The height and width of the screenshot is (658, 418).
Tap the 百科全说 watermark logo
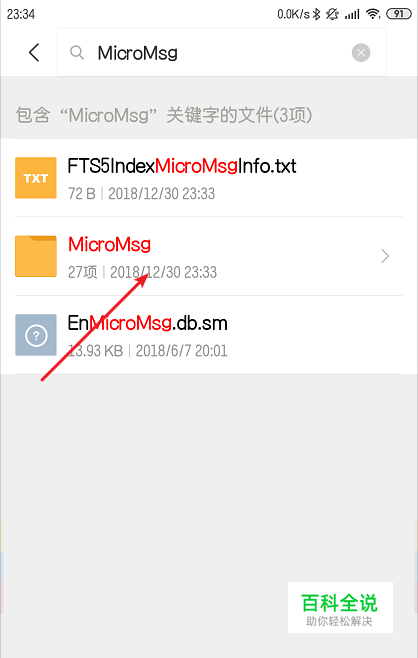click(x=340, y=607)
